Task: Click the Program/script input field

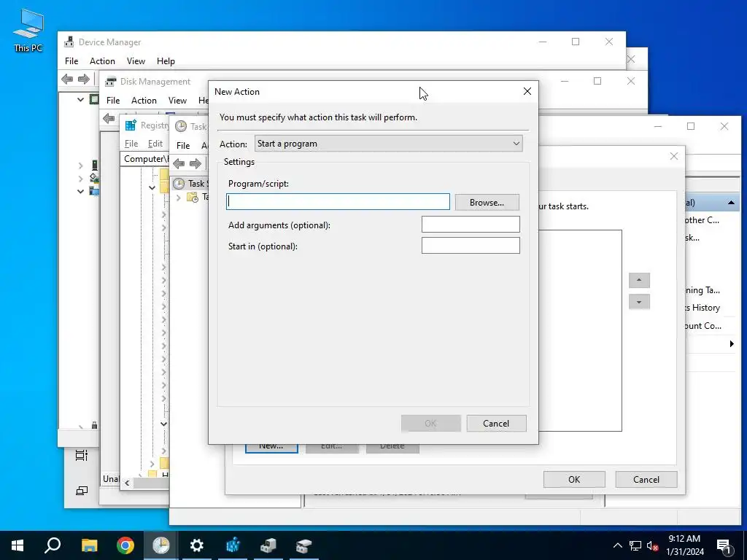Action: tap(338, 201)
